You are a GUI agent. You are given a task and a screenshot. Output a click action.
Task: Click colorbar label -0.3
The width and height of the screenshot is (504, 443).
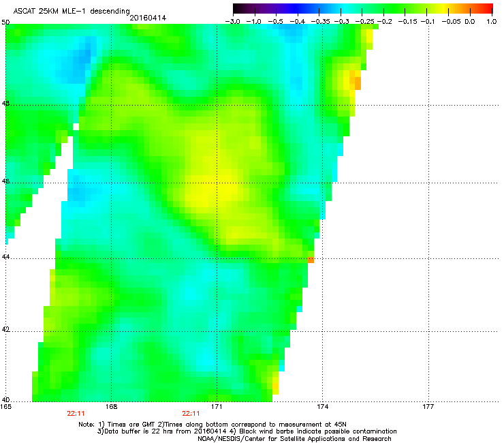click(x=342, y=22)
